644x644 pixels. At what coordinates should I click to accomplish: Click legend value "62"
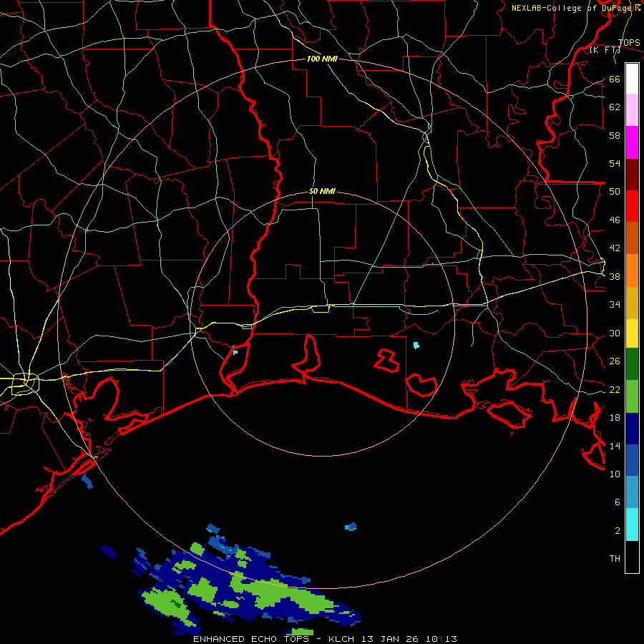[x=615, y=107]
